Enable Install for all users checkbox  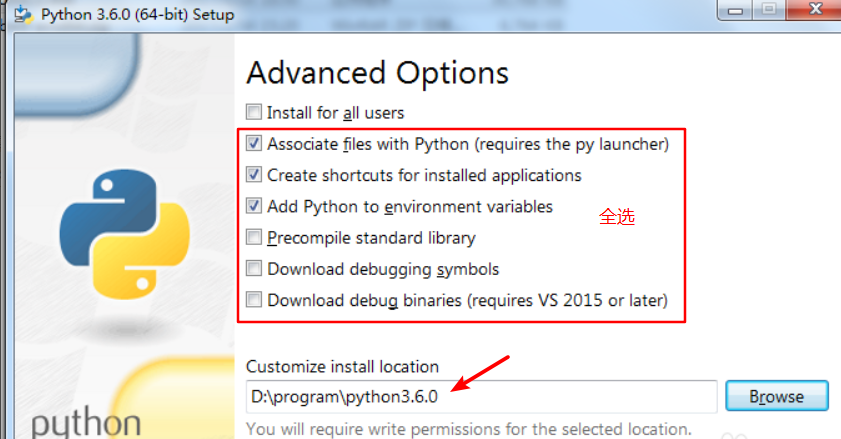pyautogui.click(x=254, y=112)
